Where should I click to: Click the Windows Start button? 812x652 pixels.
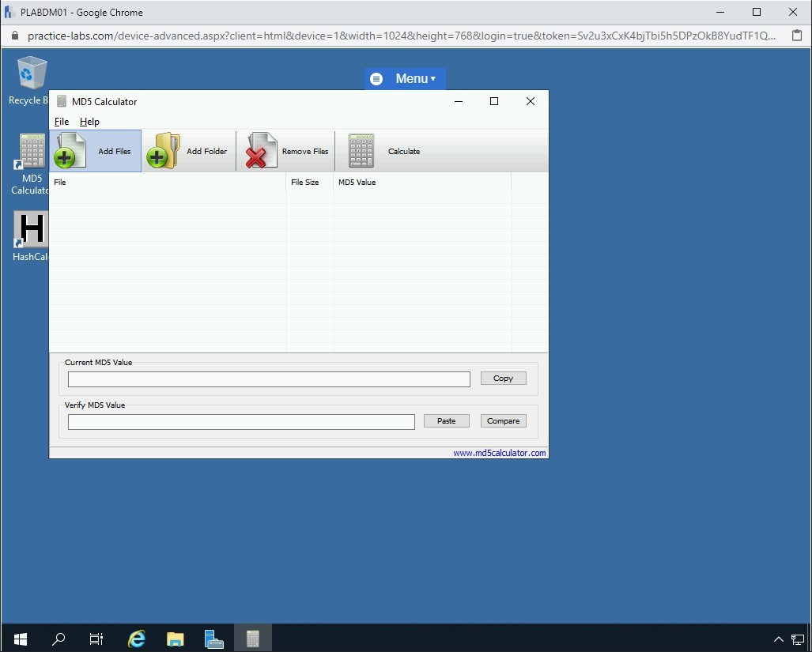(x=21, y=639)
